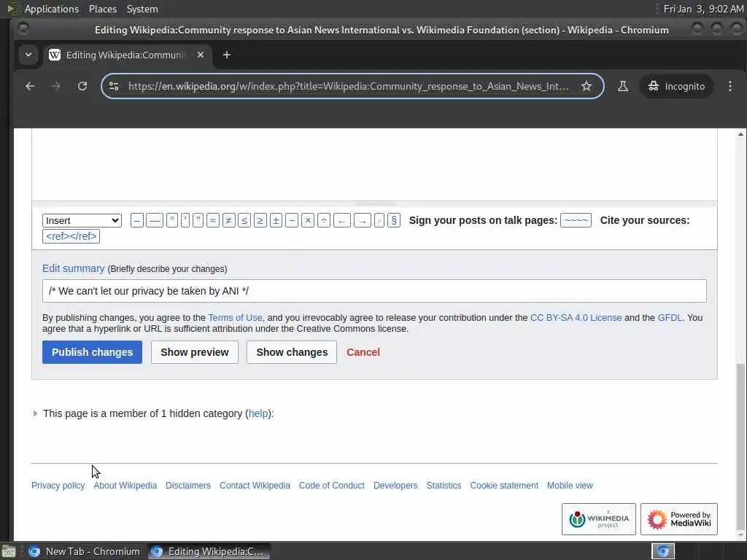Click the page vertical scrollbar thumb

pyautogui.click(x=740, y=448)
